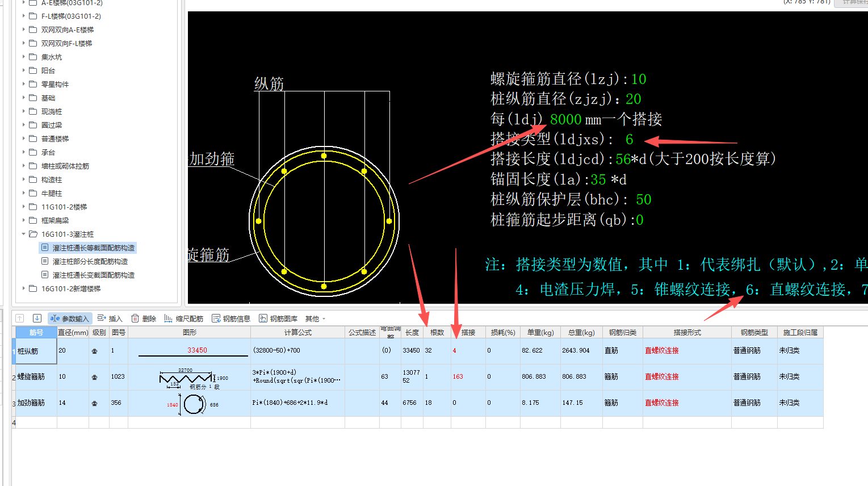This screenshot has height=486, width=868.
Task: Click 直螺纹连接 link for 桩纵筋 row
Action: [662, 350]
